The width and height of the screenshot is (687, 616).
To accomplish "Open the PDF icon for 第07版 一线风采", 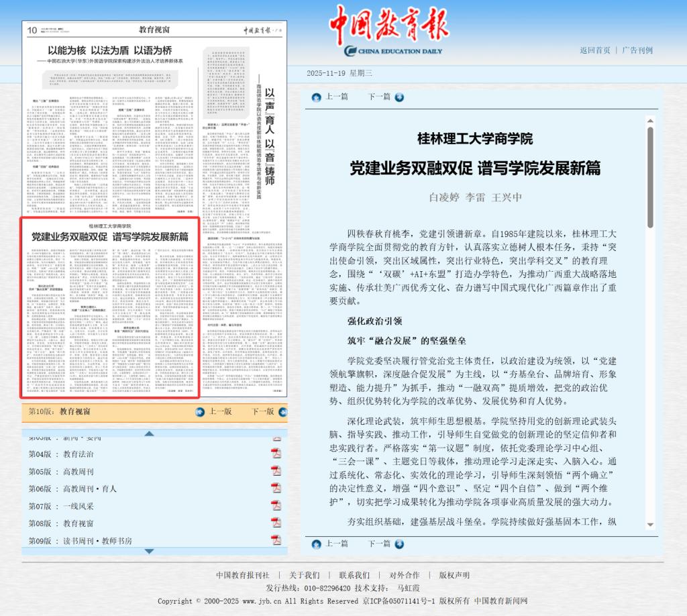I will (276, 505).
